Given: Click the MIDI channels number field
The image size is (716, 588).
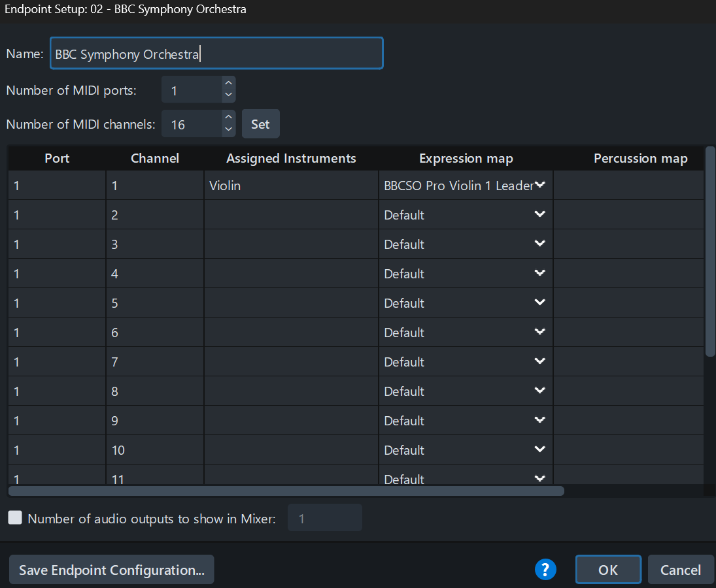Looking at the screenshot, I should tap(192, 123).
